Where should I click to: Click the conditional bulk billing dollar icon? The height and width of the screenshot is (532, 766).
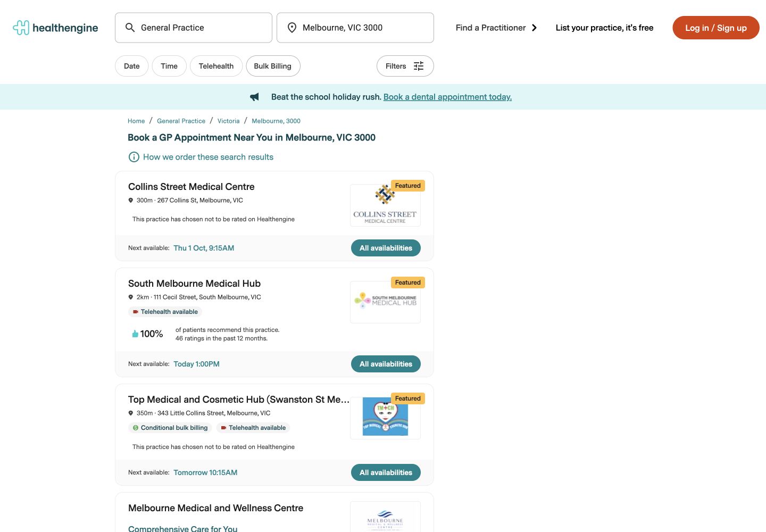pyautogui.click(x=136, y=428)
